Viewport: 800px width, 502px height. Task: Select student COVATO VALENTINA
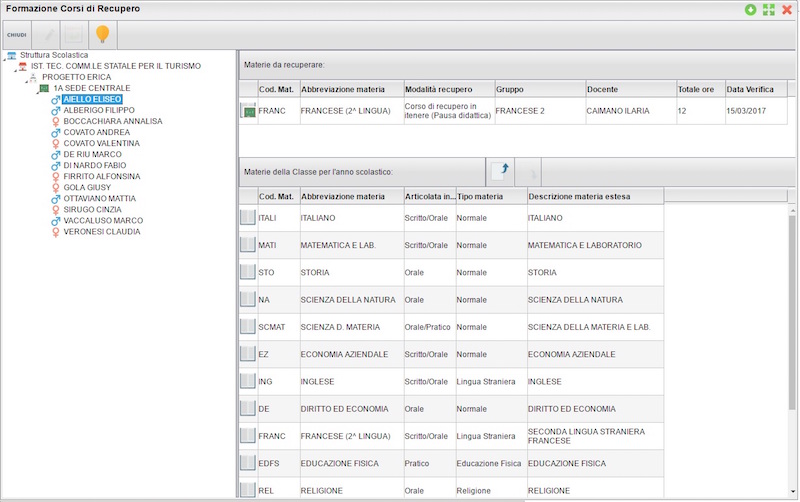102,143
